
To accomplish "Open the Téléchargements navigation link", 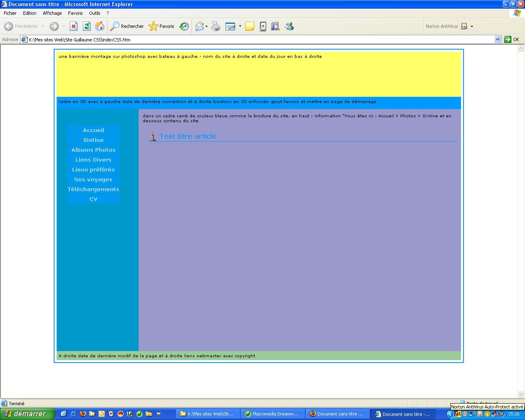I will pyautogui.click(x=94, y=189).
